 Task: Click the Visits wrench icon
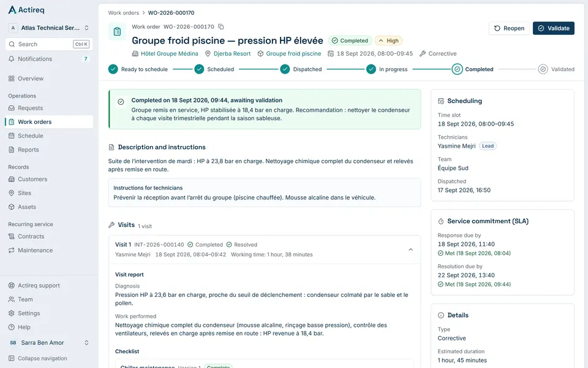pos(111,225)
